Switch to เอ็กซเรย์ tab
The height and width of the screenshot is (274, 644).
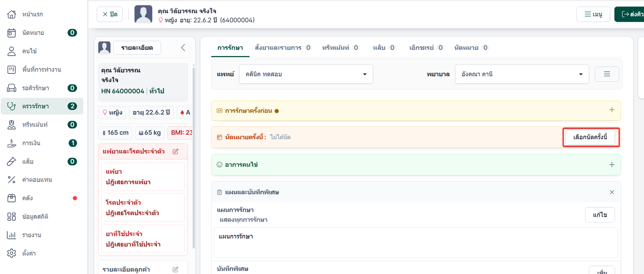[426, 47]
